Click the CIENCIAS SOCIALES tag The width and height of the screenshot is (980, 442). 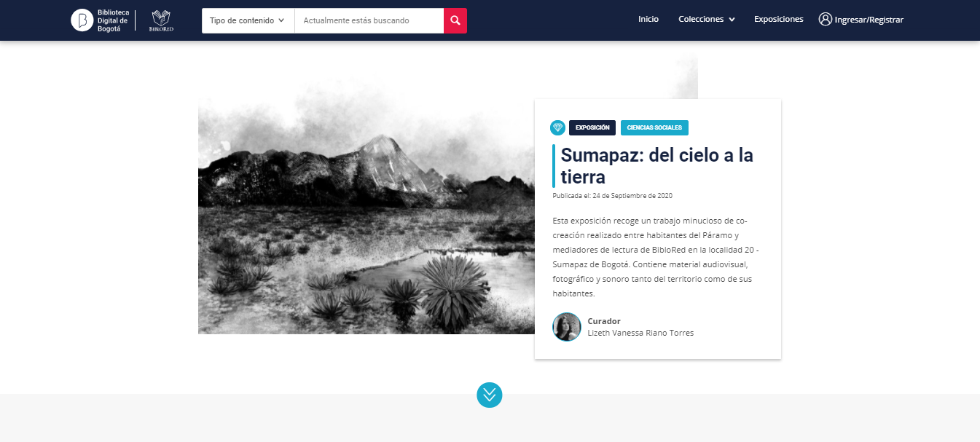point(654,127)
